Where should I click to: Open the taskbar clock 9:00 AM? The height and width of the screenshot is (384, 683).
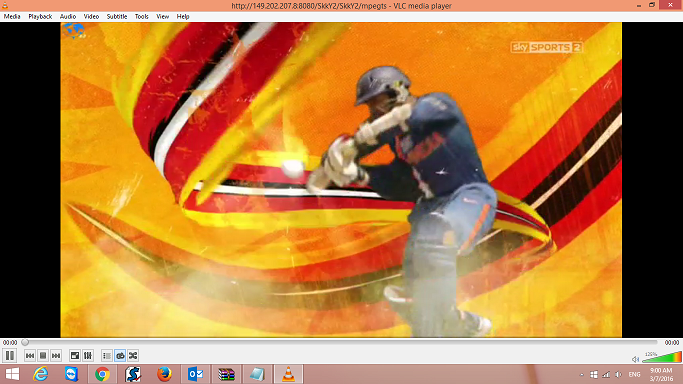[x=661, y=374]
